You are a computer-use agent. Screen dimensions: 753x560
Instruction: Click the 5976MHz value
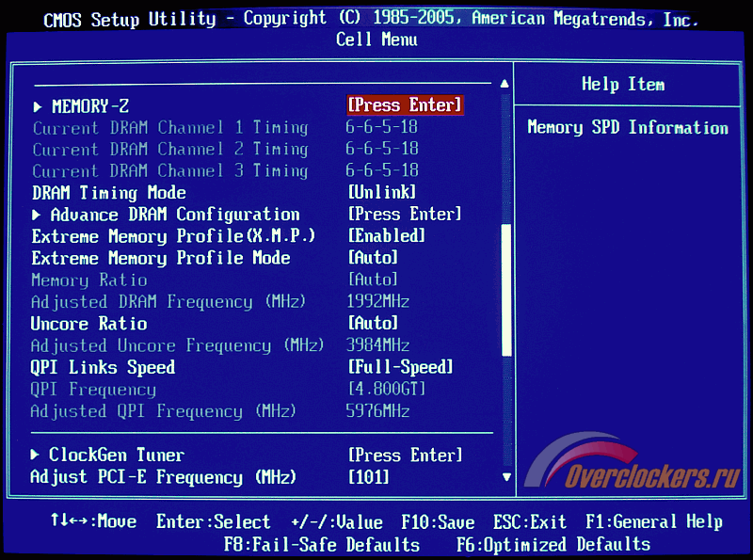tap(378, 410)
